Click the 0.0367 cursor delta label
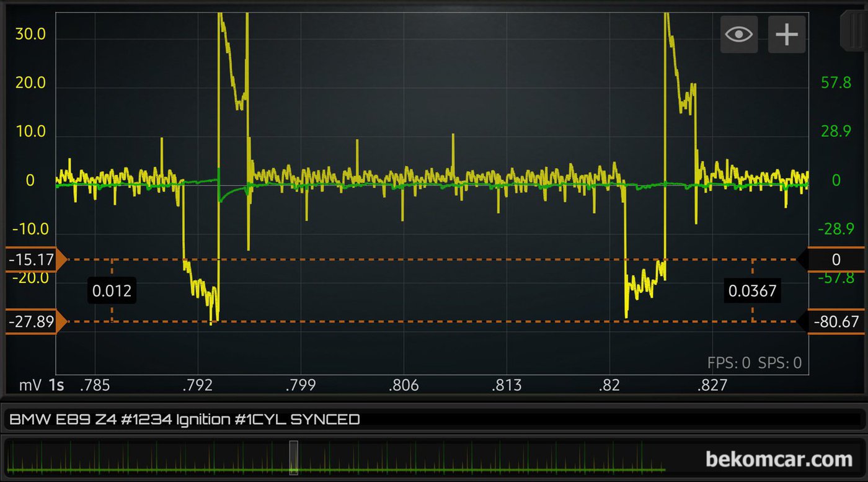The height and width of the screenshot is (482, 868). click(752, 290)
